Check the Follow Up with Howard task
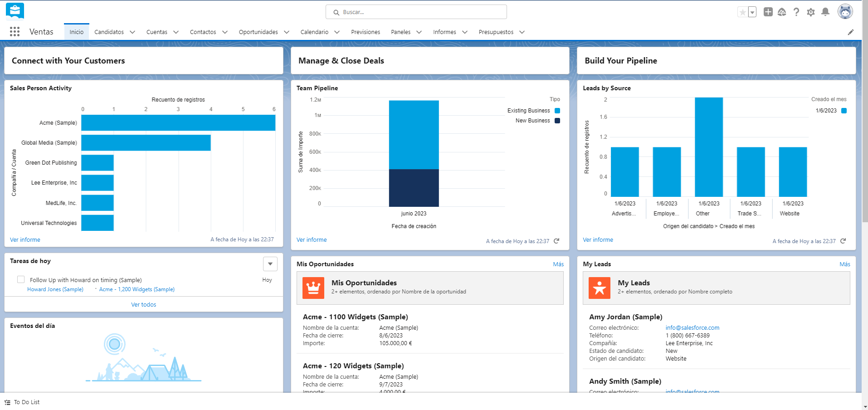 pos(21,279)
